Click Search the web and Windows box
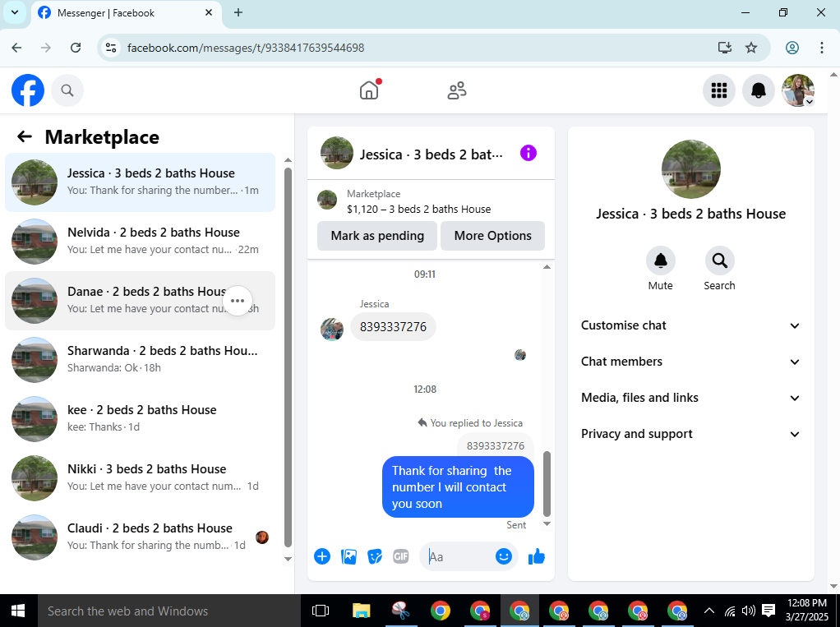 click(168, 611)
